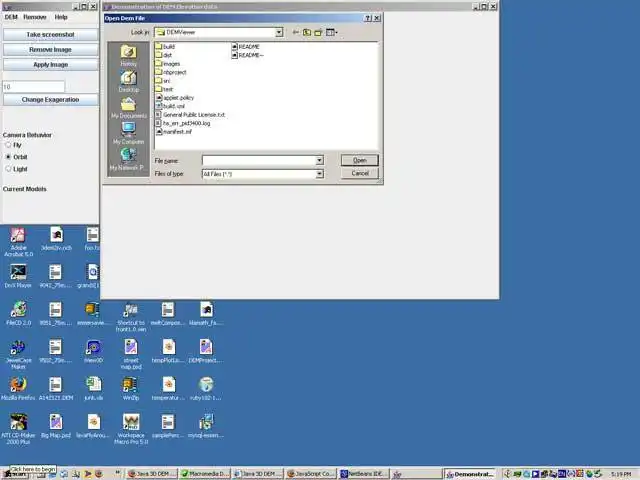Open My Network Places in the dialog sidebar
640x480 pixels.
tap(128, 159)
